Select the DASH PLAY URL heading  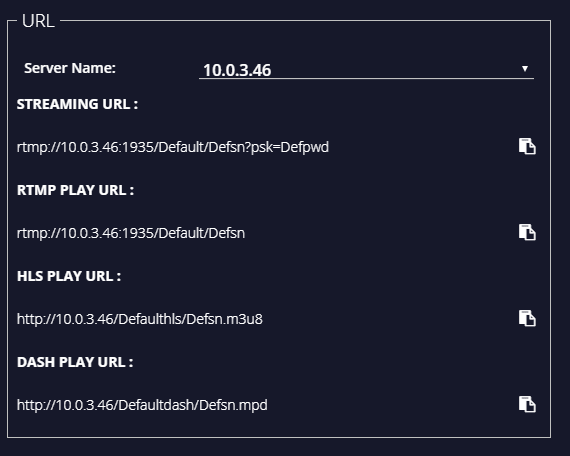pos(75,362)
